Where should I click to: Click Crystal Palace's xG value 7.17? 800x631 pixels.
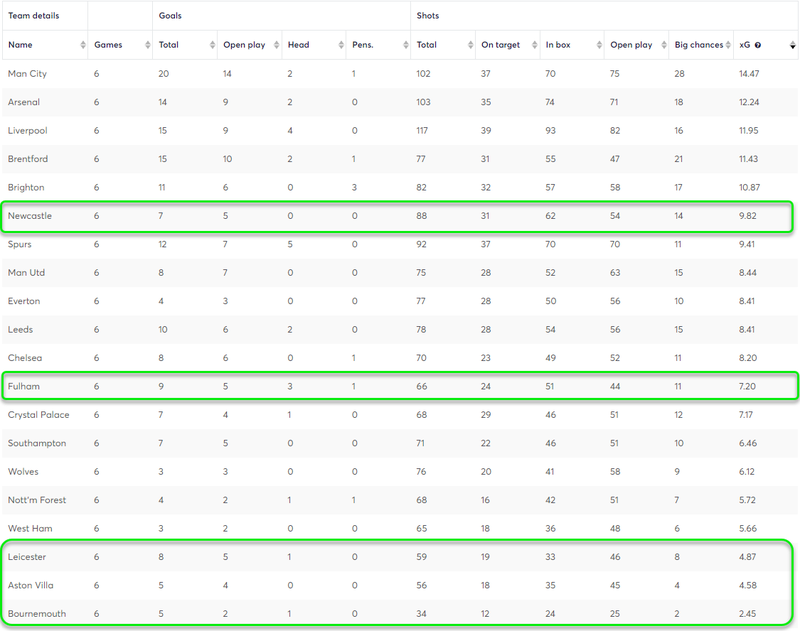tap(746, 415)
